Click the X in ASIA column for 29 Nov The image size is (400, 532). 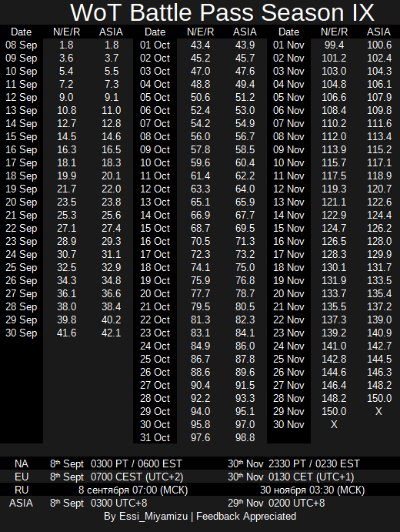pos(378,412)
